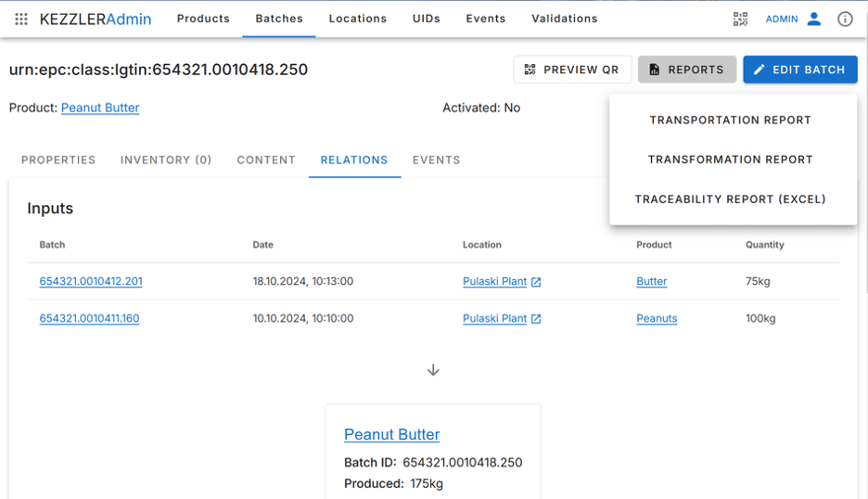Click the Edit Batch button
This screenshot has width=868, height=499.
(x=799, y=70)
